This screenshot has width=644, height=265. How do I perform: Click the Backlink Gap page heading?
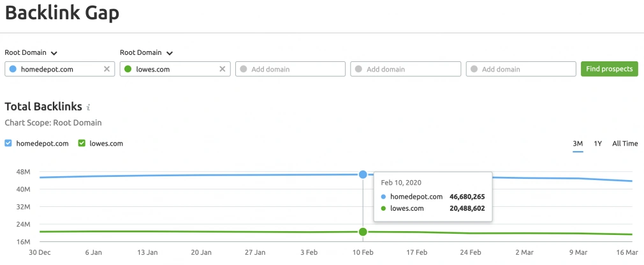62,13
